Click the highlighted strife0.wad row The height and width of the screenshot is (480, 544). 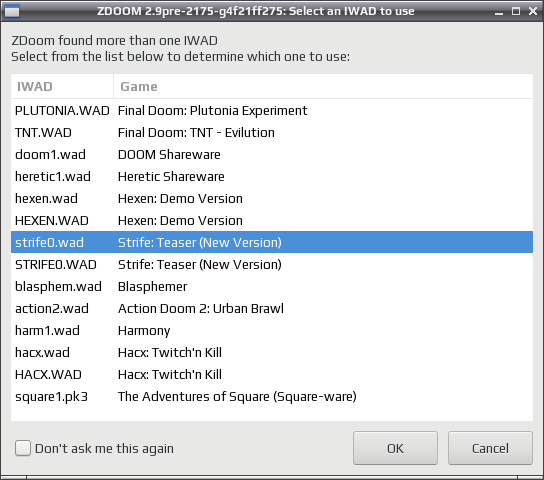click(x=272, y=242)
